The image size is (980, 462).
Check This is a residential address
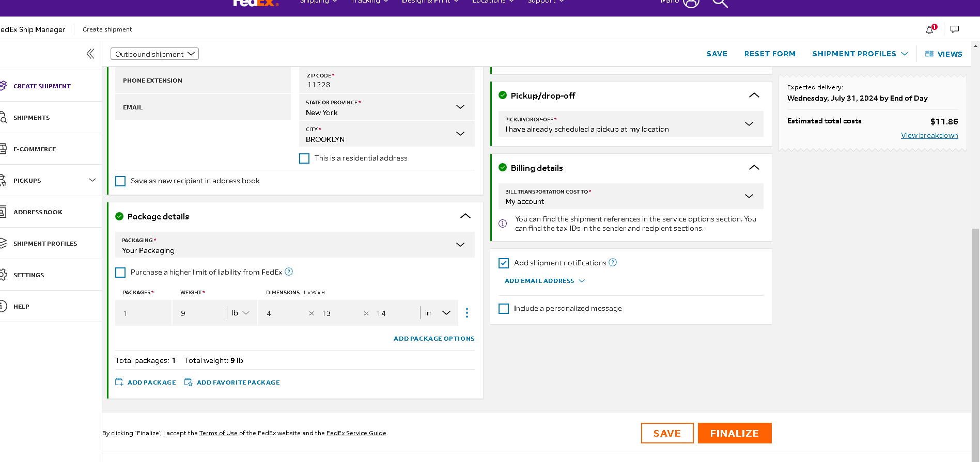[x=304, y=158]
